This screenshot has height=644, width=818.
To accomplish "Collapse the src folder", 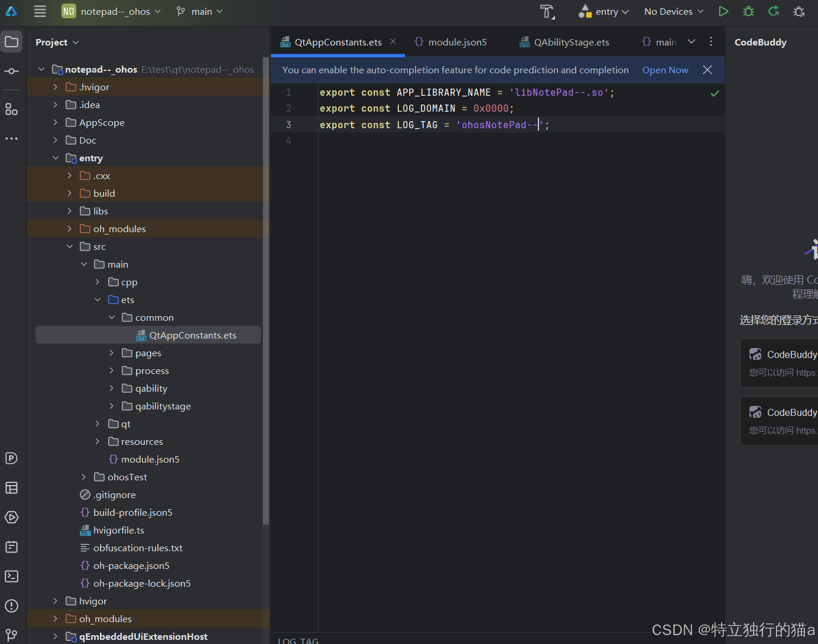I will coord(70,246).
